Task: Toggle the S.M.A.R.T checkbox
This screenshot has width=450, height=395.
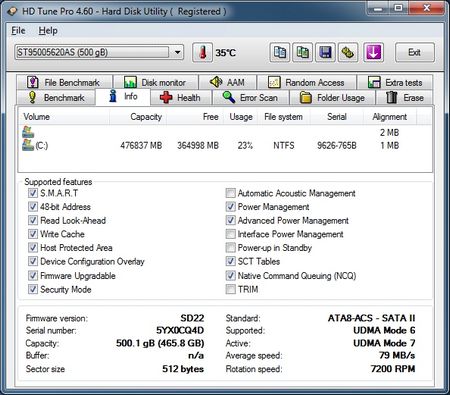Action: point(33,193)
